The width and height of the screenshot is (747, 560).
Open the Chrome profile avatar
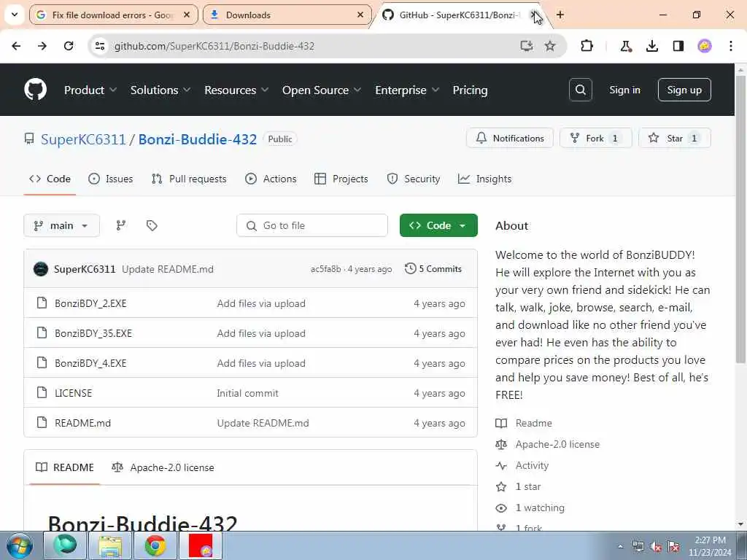click(x=705, y=46)
